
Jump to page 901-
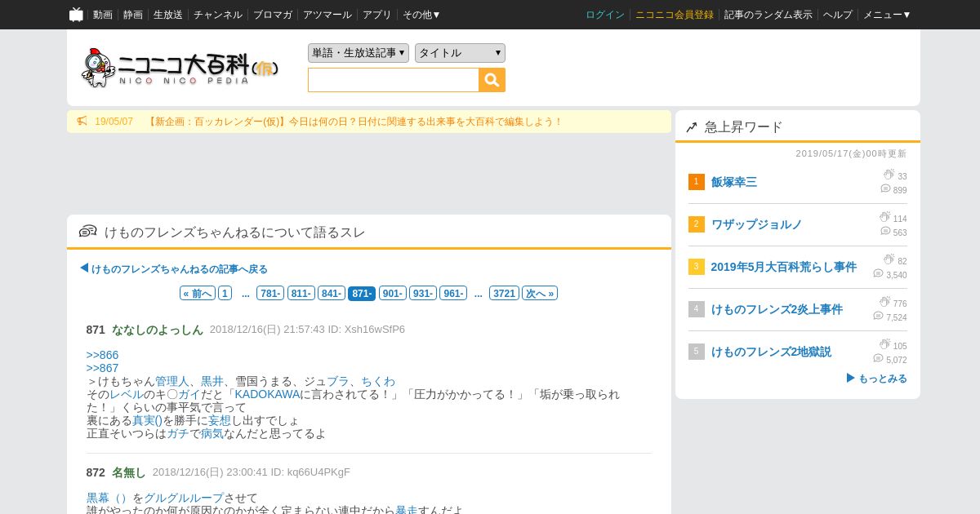[x=393, y=294]
